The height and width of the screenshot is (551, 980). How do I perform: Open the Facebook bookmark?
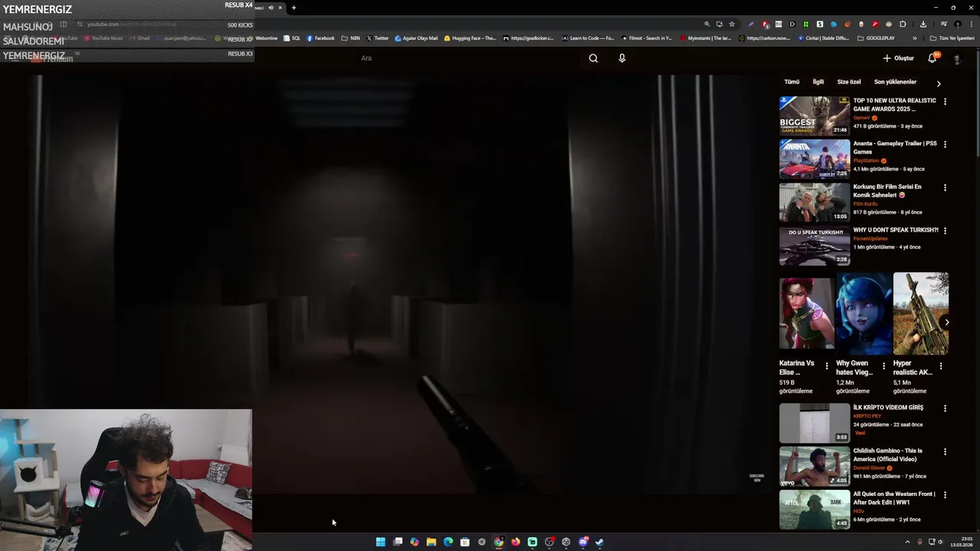tap(321, 38)
